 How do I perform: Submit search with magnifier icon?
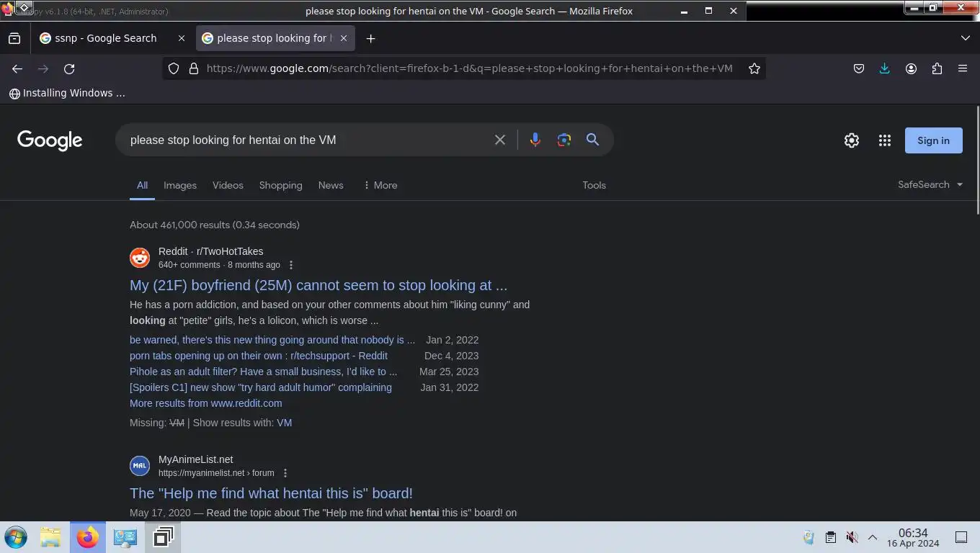point(592,140)
